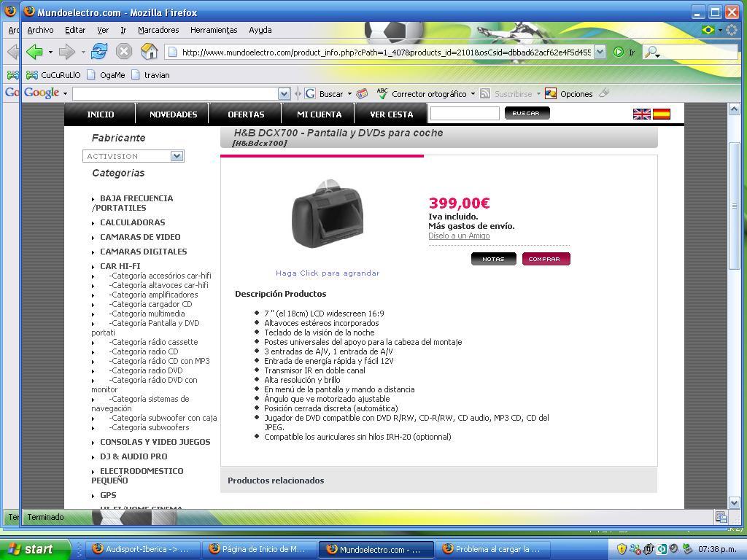Expand the Buscar dropdown arrow
The height and width of the screenshot is (560, 747).
[349, 94]
